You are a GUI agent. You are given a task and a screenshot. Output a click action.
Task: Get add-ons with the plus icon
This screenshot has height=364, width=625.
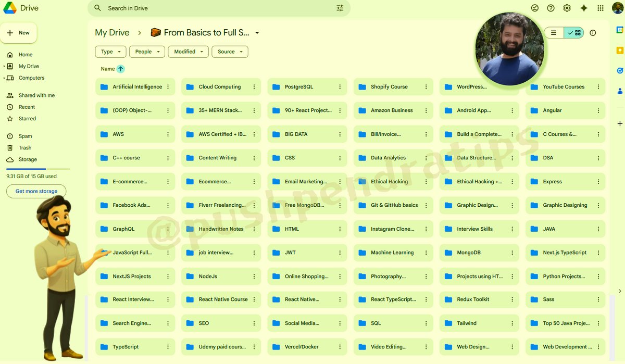coord(620,124)
